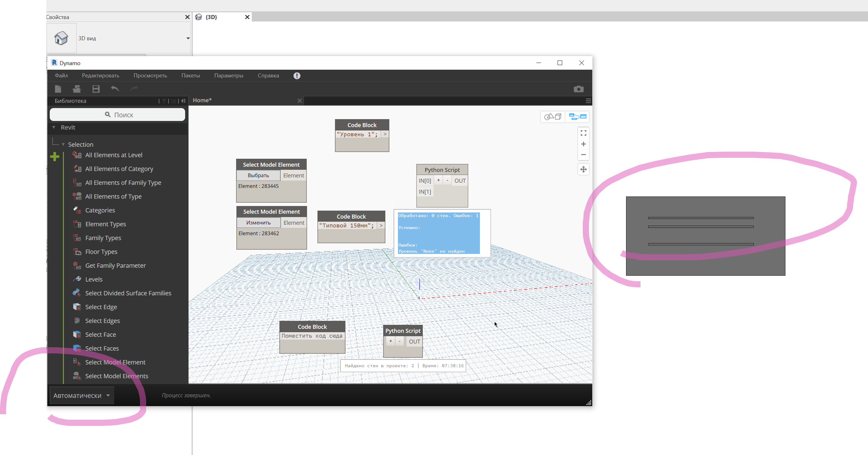
Task: Click the Open file toolbar icon
Action: pos(77,89)
